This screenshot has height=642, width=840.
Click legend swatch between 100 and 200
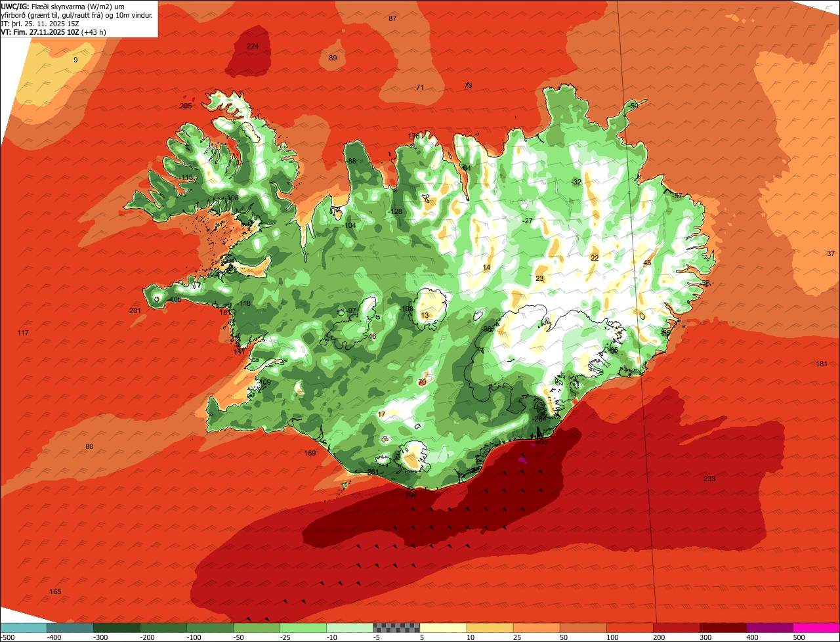click(x=629, y=628)
